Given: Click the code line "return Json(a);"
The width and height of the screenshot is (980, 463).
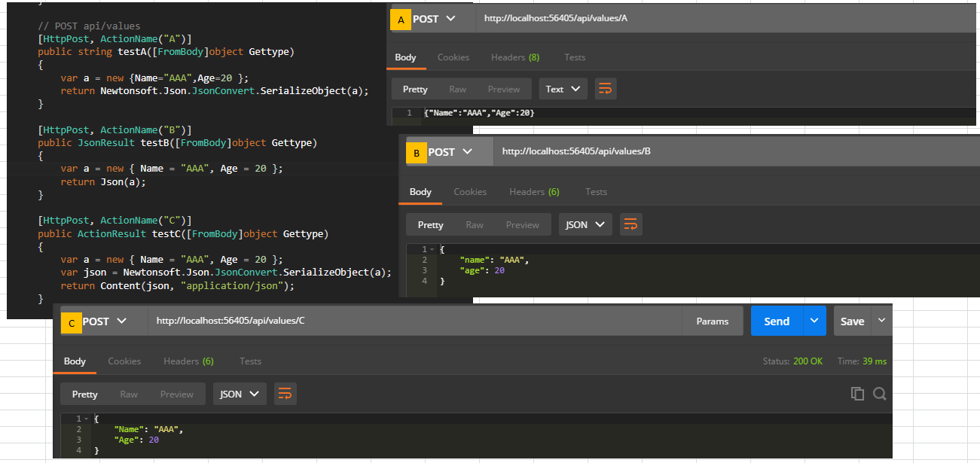Looking at the screenshot, I should click(x=103, y=181).
